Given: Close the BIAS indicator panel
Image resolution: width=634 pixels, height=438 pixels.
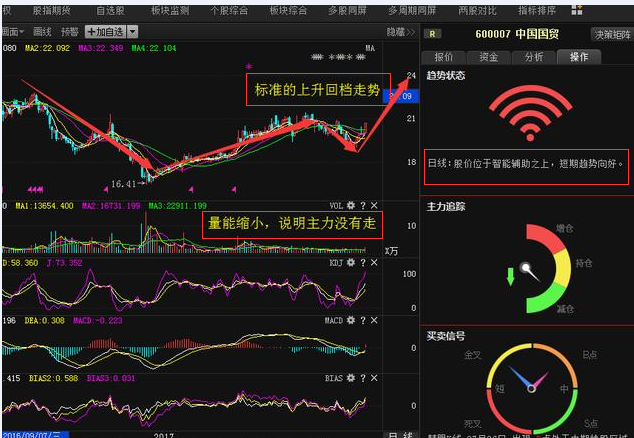Looking at the screenshot, I should point(374,378).
